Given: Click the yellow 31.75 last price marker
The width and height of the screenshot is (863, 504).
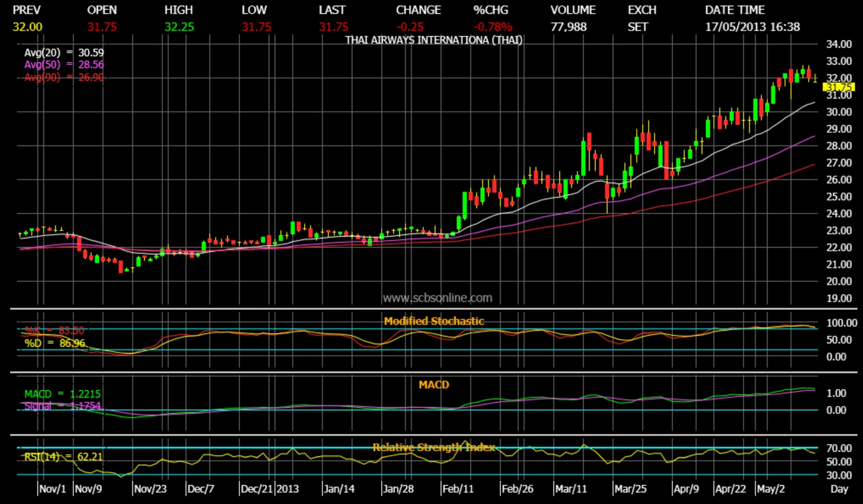Looking at the screenshot, I should pyautogui.click(x=838, y=87).
